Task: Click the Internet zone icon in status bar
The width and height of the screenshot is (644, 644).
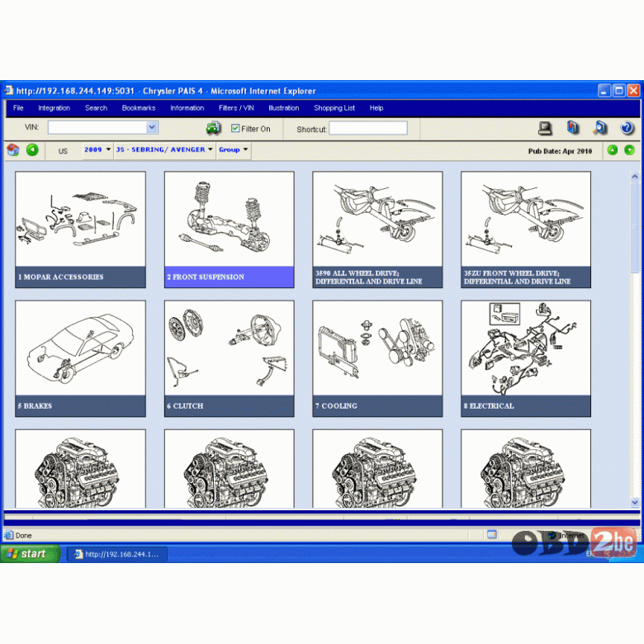Action: [552, 535]
